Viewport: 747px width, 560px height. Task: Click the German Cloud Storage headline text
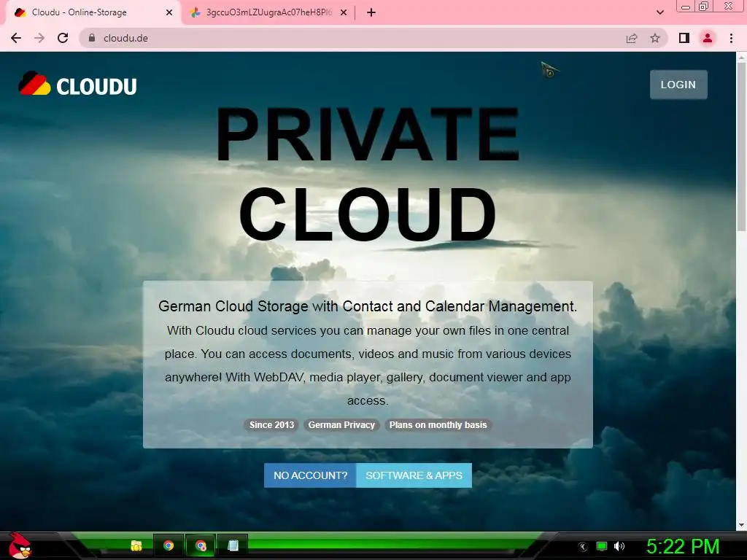[x=368, y=306]
